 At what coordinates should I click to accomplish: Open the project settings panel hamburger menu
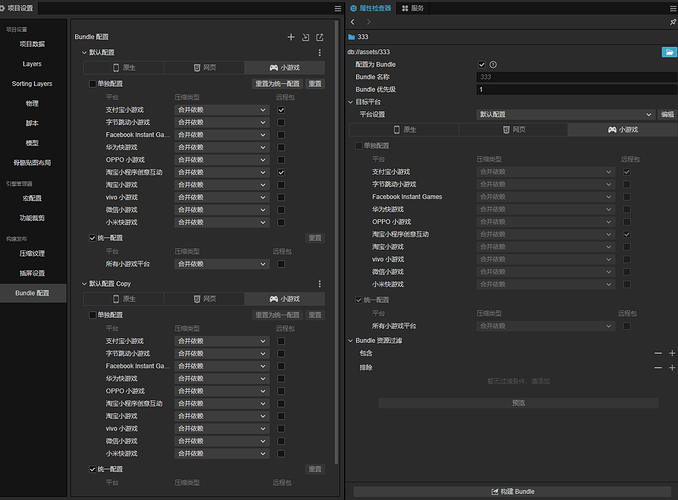(338, 8)
